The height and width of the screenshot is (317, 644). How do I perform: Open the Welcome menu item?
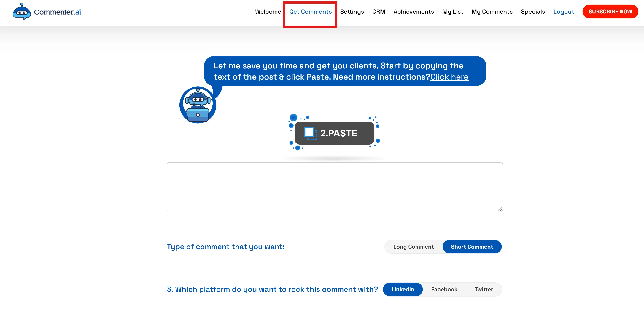(x=268, y=12)
